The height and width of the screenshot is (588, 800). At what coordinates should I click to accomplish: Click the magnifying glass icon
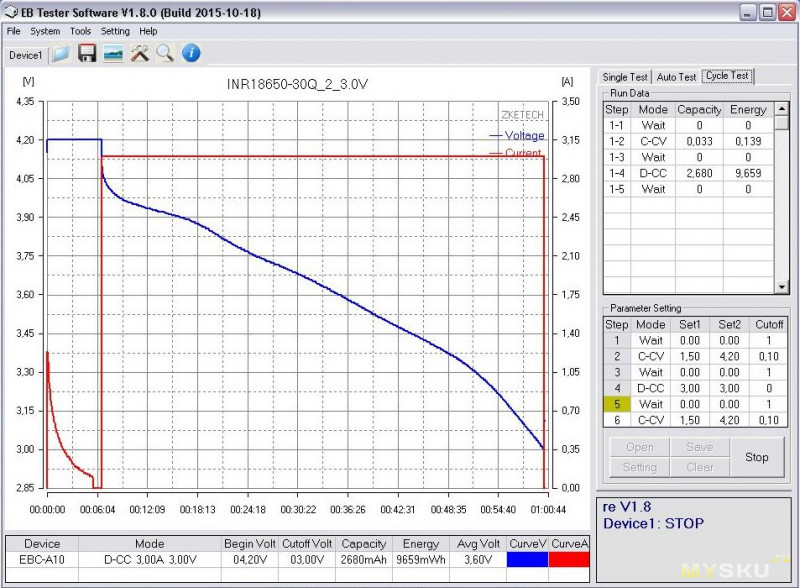click(x=164, y=54)
